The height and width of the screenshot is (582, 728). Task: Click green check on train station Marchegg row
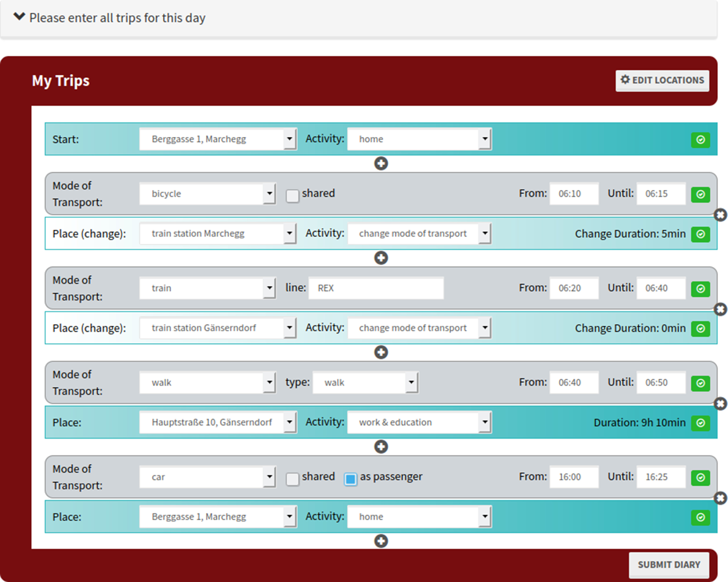pos(700,234)
